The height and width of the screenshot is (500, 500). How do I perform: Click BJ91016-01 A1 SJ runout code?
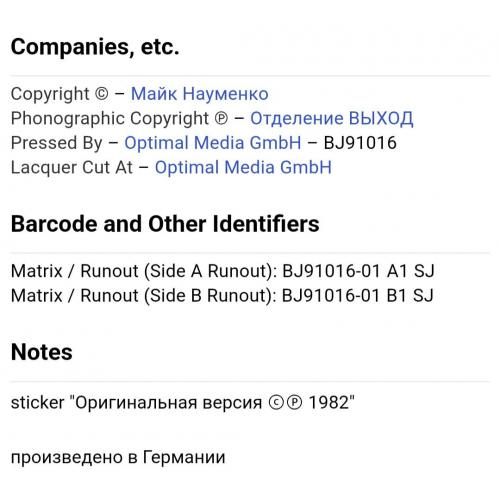pos(359,271)
